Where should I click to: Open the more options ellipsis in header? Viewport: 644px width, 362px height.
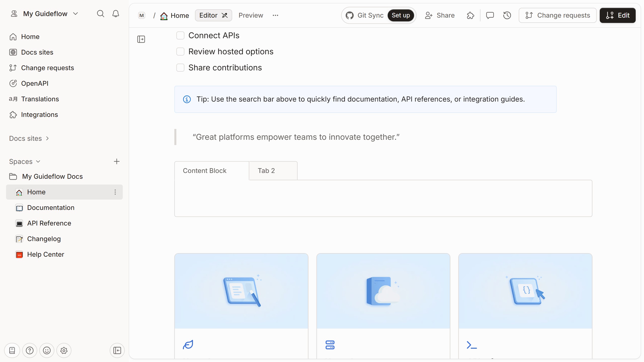click(275, 15)
